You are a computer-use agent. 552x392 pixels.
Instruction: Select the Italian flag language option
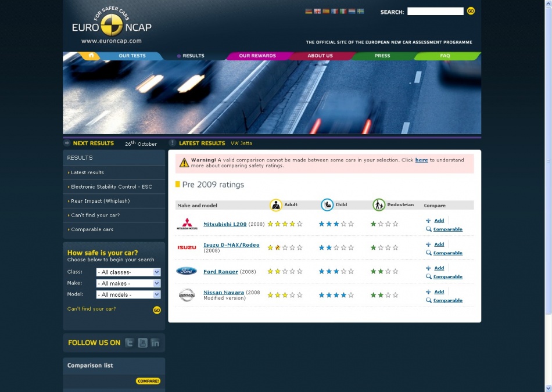[x=343, y=11]
